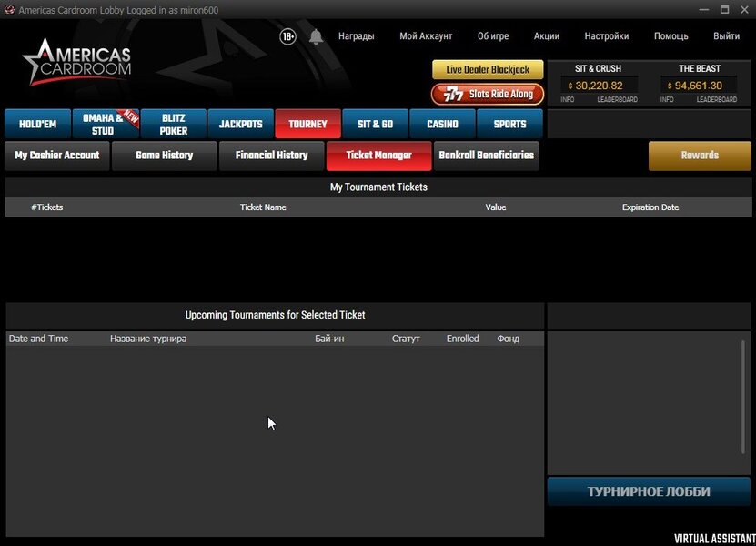Sort tickets by Expiration Date column
756x546 pixels.
click(x=650, y=207)
